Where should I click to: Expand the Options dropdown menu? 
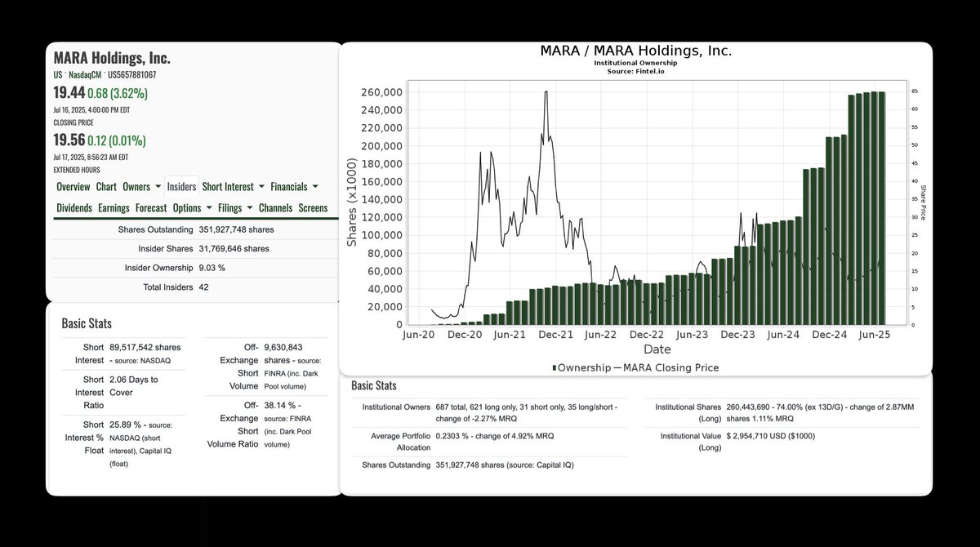pos(193,208)
